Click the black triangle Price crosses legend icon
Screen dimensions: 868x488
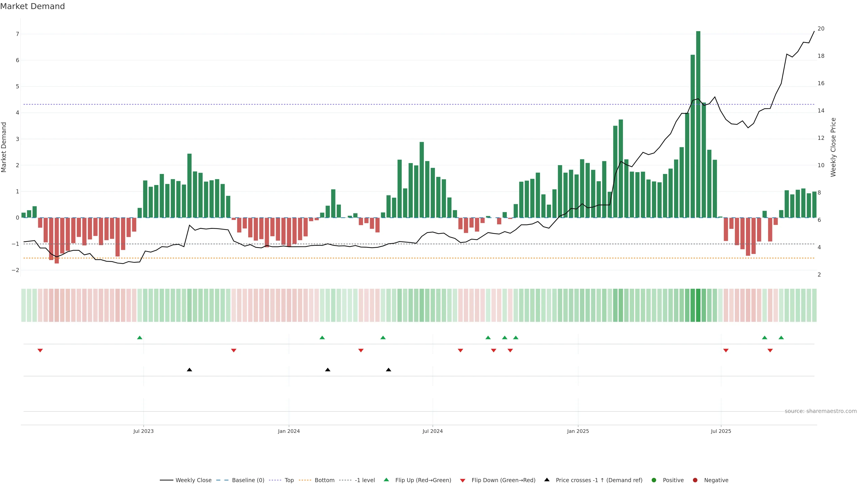pyautogui.click(x=547, y=480)
